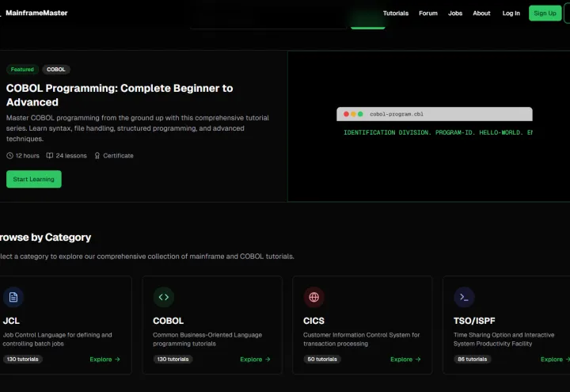
Task: Open the About nav item
Action: point(481,13)
